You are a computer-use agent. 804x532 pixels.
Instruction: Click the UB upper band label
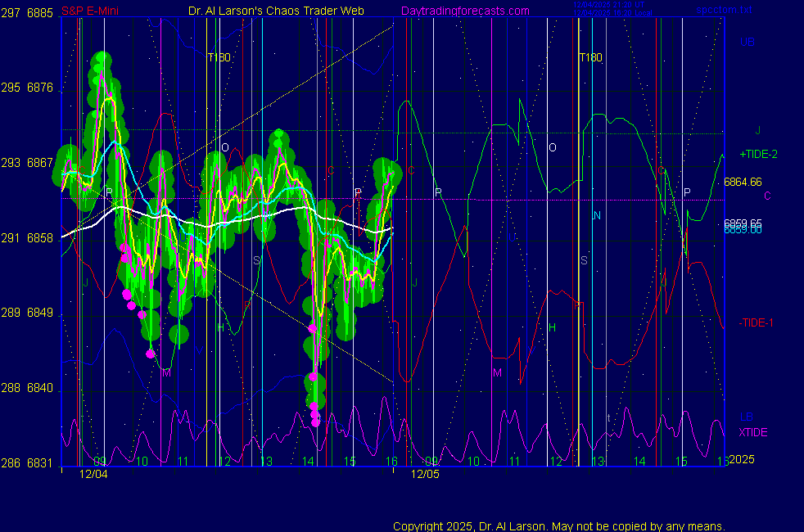pyautogui.click(x=748, y=42)
